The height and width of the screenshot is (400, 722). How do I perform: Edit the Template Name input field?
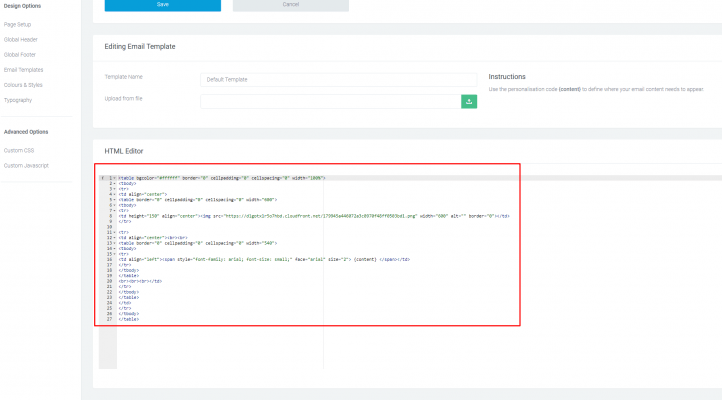point(338,80)
